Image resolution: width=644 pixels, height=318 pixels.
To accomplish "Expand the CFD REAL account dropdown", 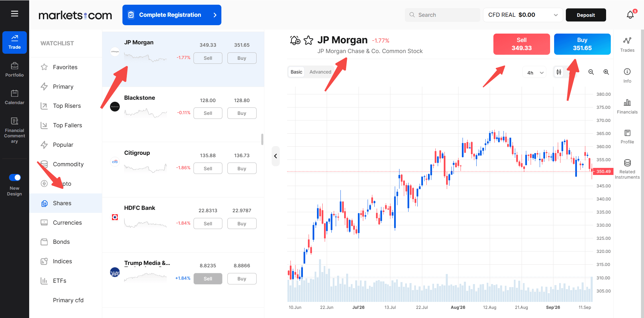I will tap(523, 15).
